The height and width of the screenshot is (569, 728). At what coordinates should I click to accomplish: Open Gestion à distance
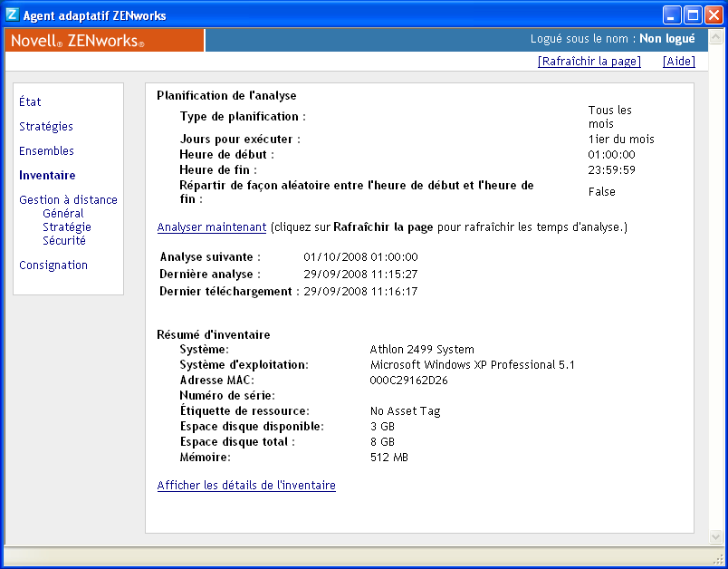coord(68,199)
